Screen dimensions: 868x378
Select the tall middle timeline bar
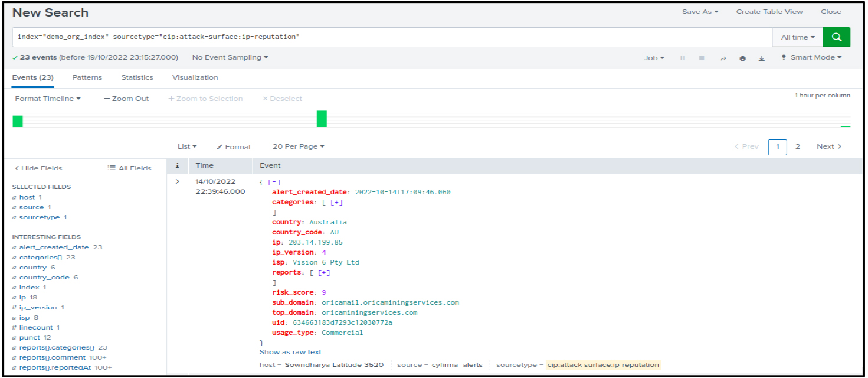click(322, 119)
